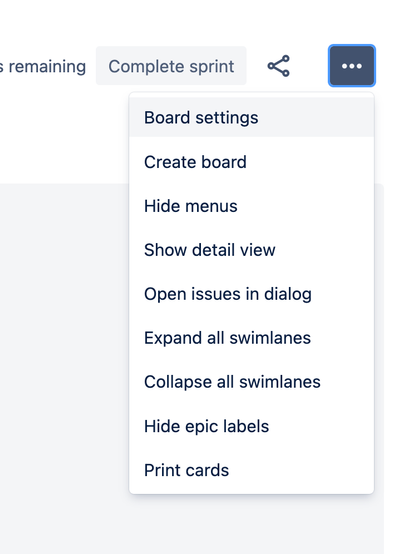Click the days remaining sprint text

coord(43,66)
